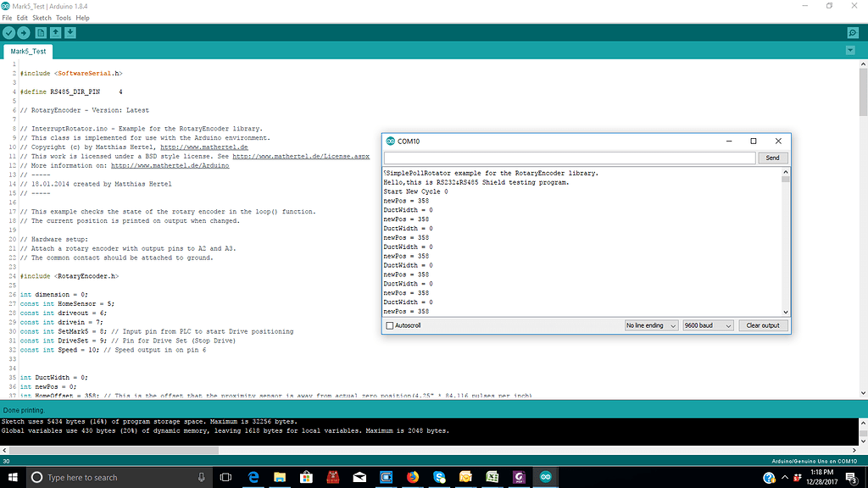Image resolution: width=868 pixels, height=488 pixels.
Task: Open the sketch tab options chevron
Action: coord(851,50)
